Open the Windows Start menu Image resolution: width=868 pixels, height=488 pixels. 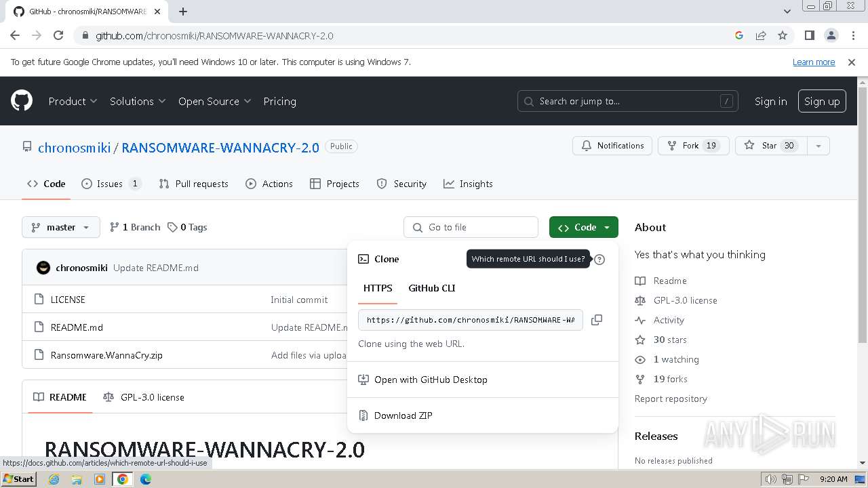click(18, 479)
